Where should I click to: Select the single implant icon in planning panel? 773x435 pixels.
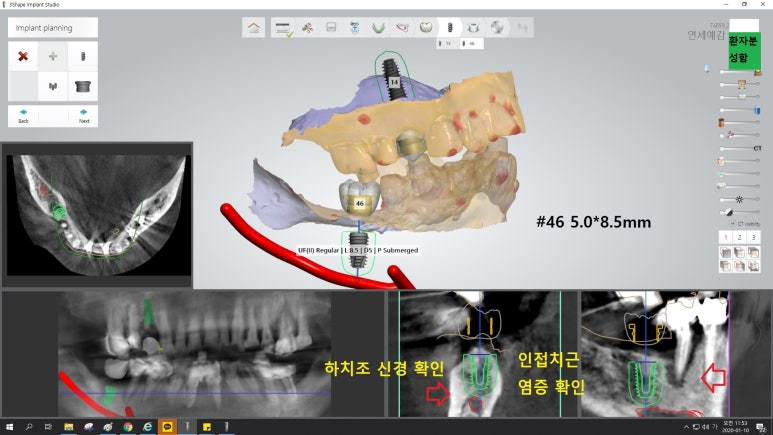(83, 56)
